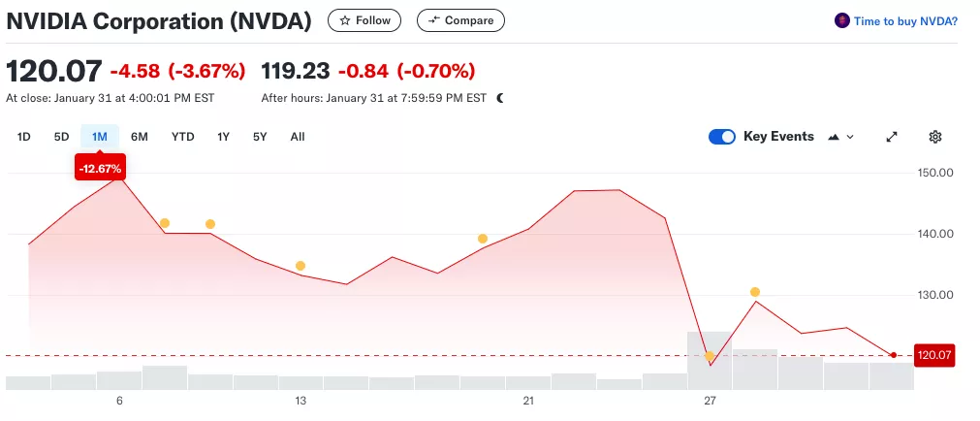The height and width of the screenshot is (421, 980).
Task: Click the star icon on Follow
Action: click(344, 20)
